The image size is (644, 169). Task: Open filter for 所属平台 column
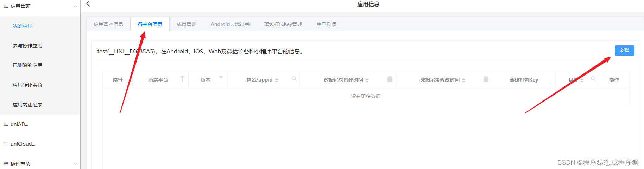[182, 79]
